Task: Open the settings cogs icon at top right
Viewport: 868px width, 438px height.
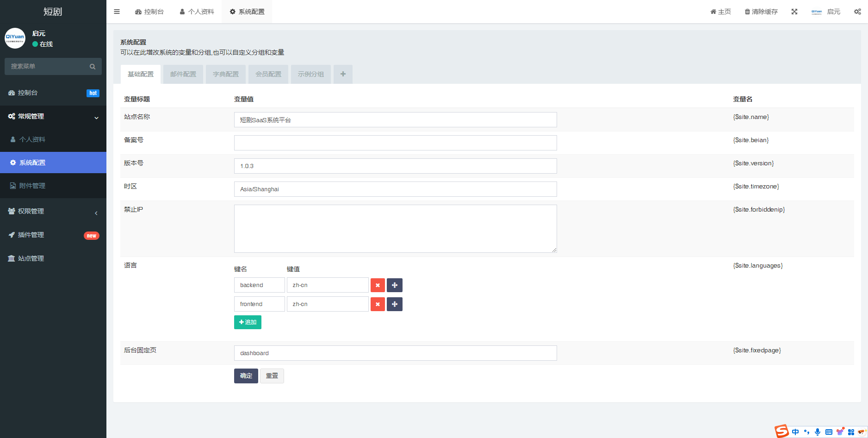Action: point(857,12)
